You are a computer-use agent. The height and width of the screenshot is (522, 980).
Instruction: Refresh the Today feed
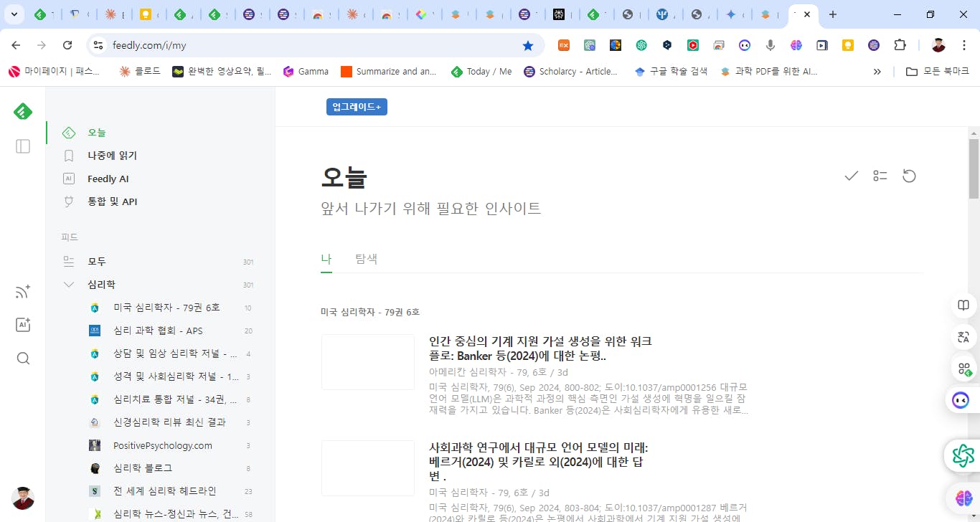point(909,176)
